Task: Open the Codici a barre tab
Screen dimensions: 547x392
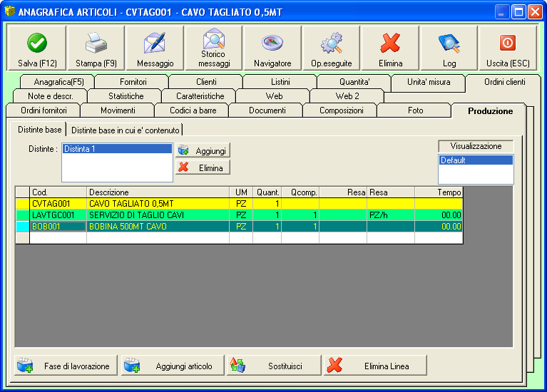Action: click(193, 110)
